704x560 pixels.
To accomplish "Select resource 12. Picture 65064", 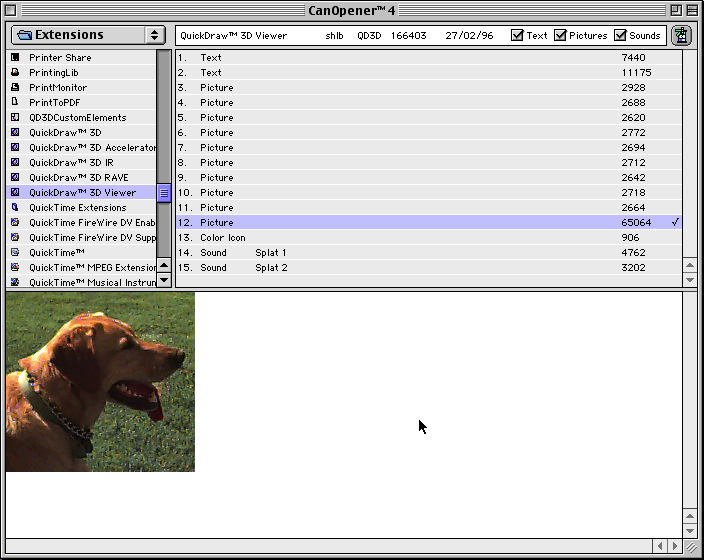I will (429, 222).
